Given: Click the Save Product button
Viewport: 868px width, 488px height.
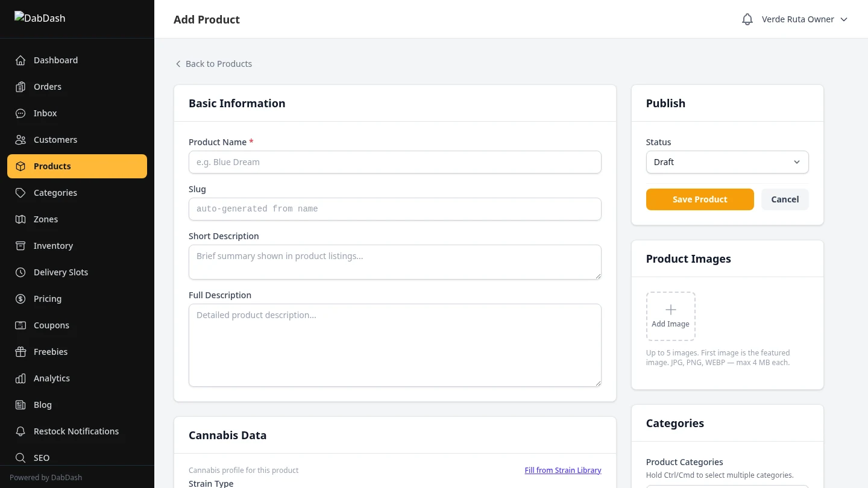Looking at the screenshot, I should click(700, 199).
